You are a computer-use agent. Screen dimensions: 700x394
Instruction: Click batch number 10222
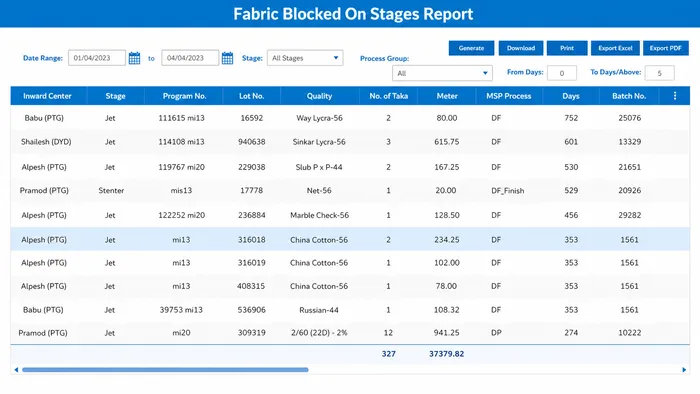coord(629,333)
